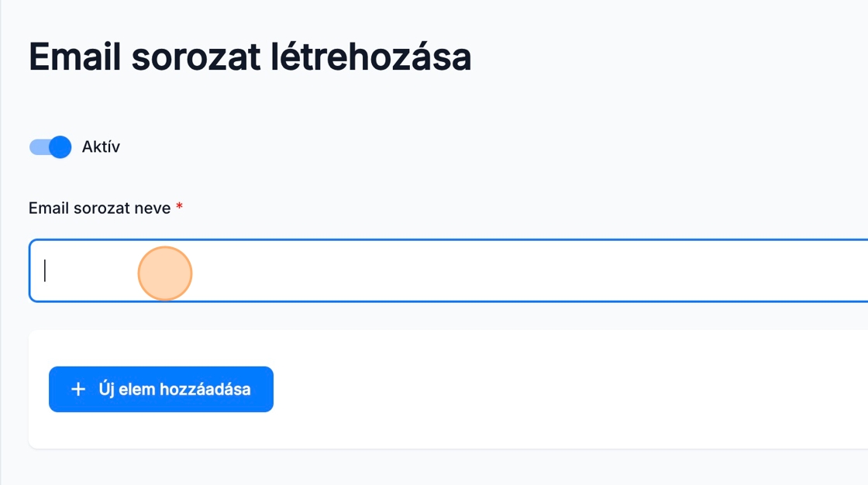Click the orange highlight circle in the input
This screenshot has height=485, width=868.
tap(165, 273)
